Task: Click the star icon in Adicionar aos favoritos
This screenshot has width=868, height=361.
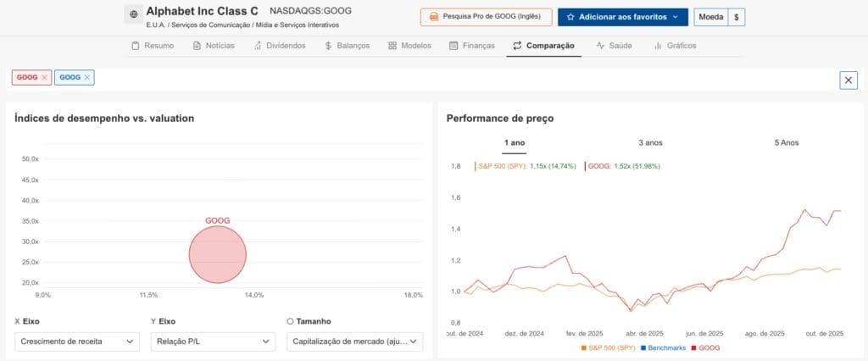Action: coord(570,17)
